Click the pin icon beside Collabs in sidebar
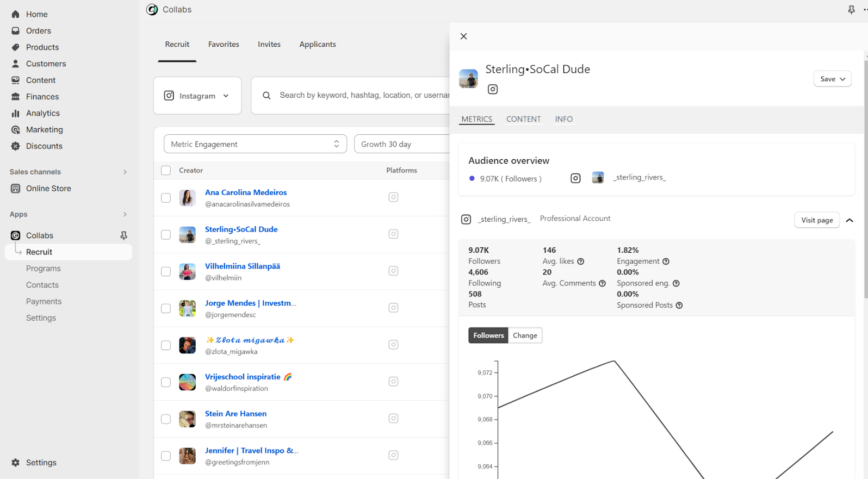 tap(123, 235)
